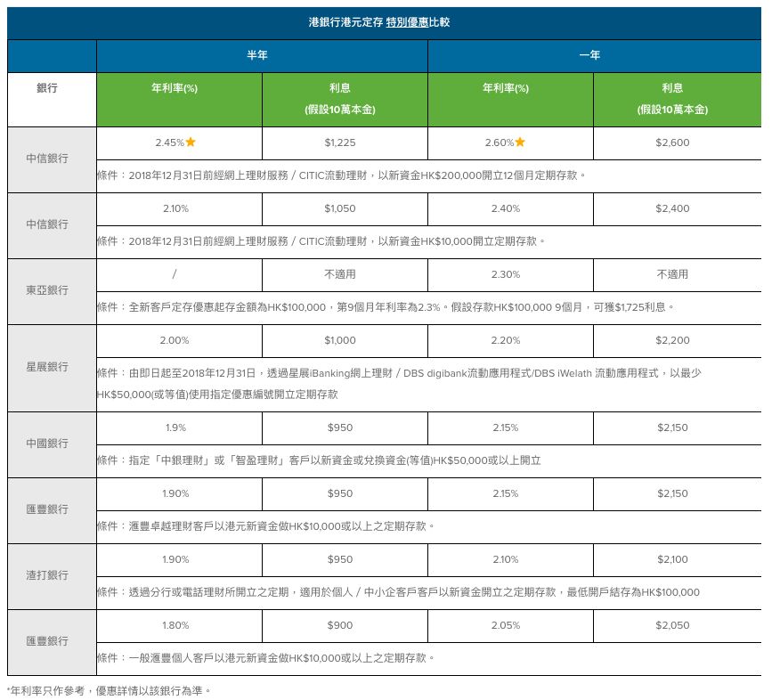Screen dimensions: 780x700
Task: Select the $1,000 interest cell
Action: coord(345,341)
